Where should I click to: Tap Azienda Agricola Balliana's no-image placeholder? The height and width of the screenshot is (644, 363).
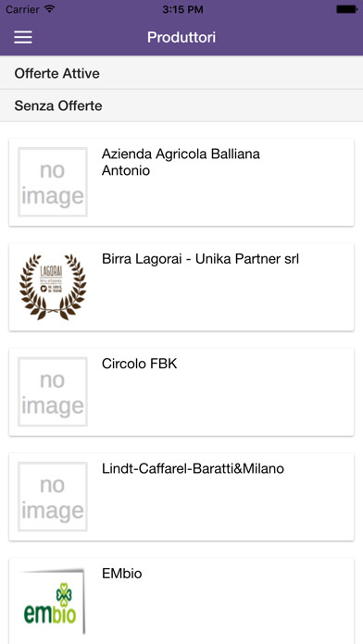tap(53, 182)
